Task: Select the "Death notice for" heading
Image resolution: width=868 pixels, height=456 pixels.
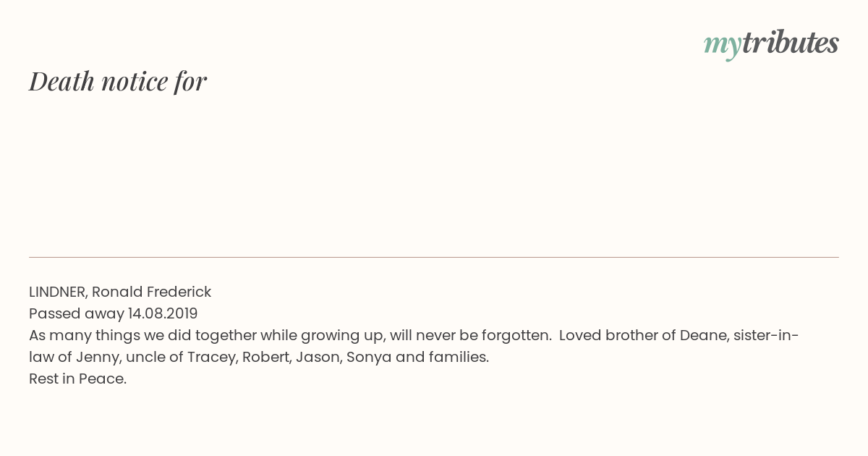Action: click(x=118, y=81)
